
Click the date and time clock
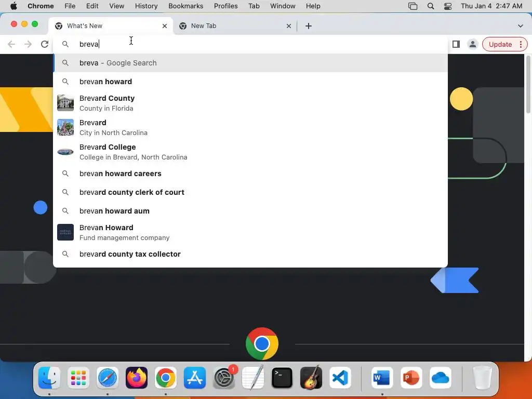coord(491,6)
